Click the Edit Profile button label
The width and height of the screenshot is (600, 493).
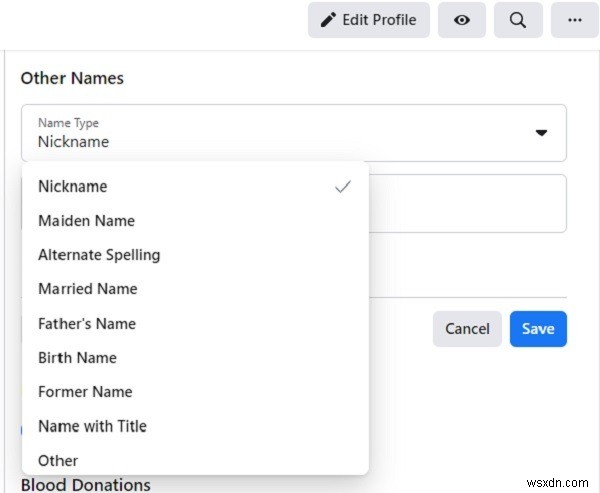pos(379,20)
